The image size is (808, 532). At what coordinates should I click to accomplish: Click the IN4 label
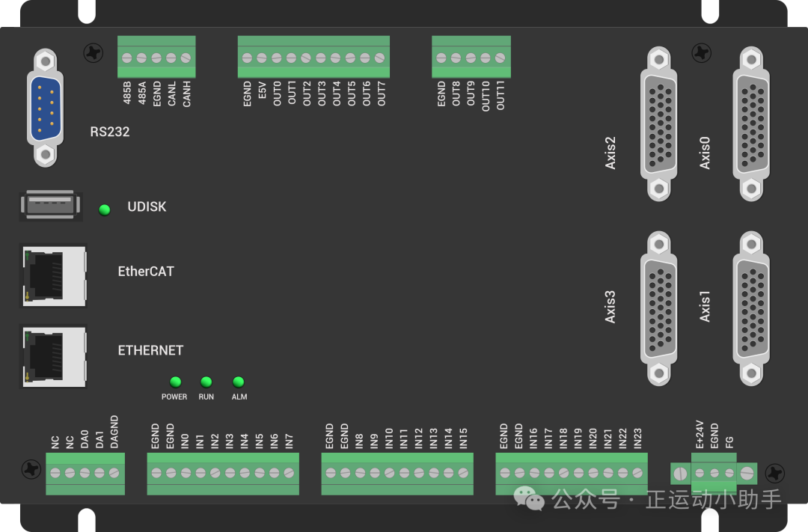pyautogui.click(x=244, y=441)
